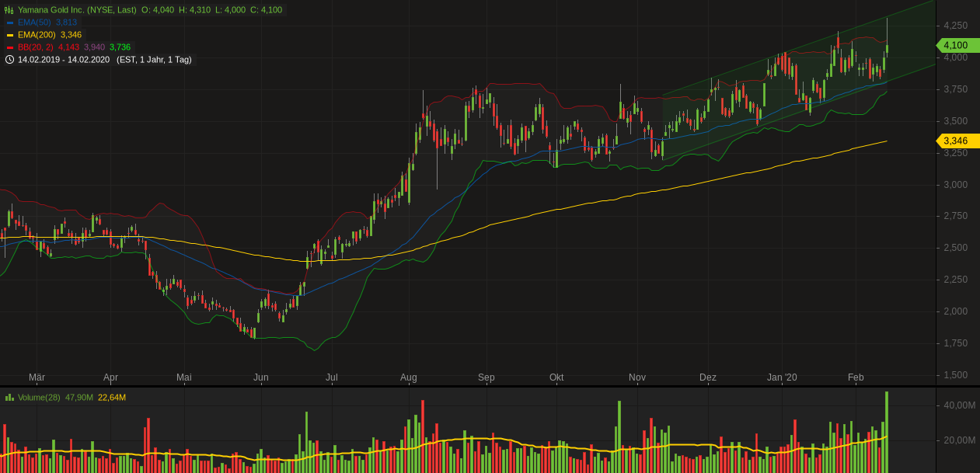This screenshot has width=980, height=473.
Task: Click the Feb label on the time axis
Action: tap(856, 377)
